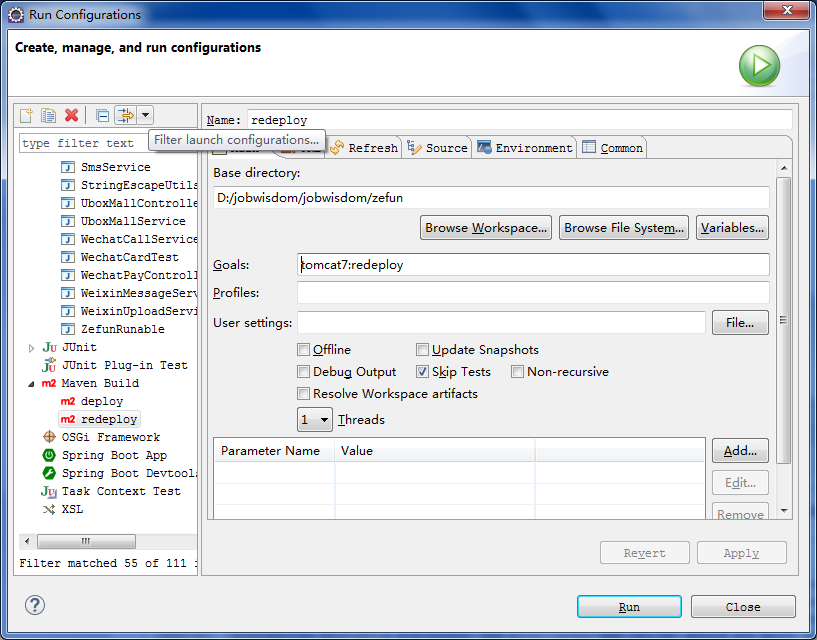Open the Threads count dropdown
The image size is (817, 640).
click(x=315, y=420)
